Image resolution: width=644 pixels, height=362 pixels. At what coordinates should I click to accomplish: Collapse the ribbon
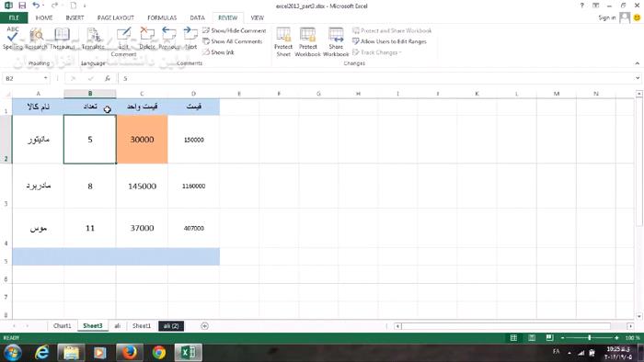[637, 63]
